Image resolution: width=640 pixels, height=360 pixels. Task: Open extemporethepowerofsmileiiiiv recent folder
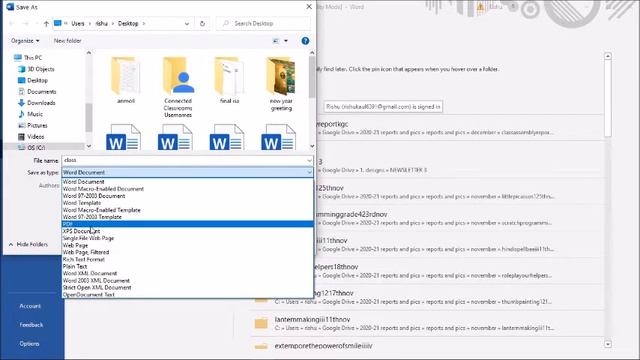click(x=427, y=346)
